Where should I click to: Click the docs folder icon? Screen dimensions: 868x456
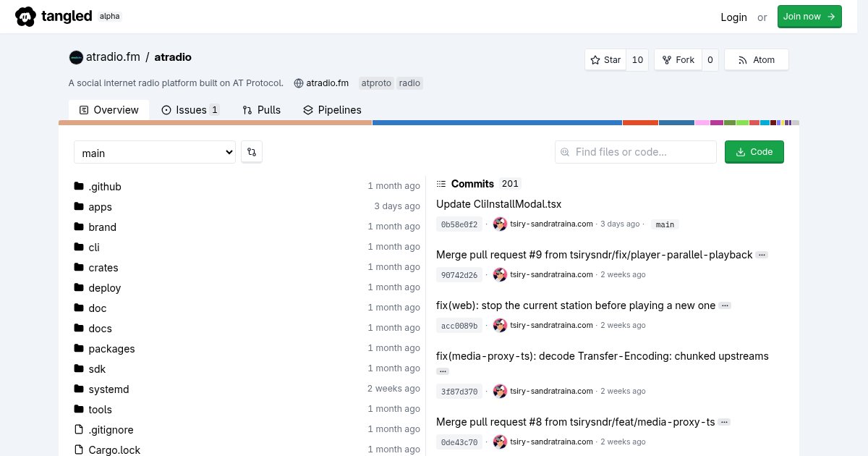pos(79,328)
